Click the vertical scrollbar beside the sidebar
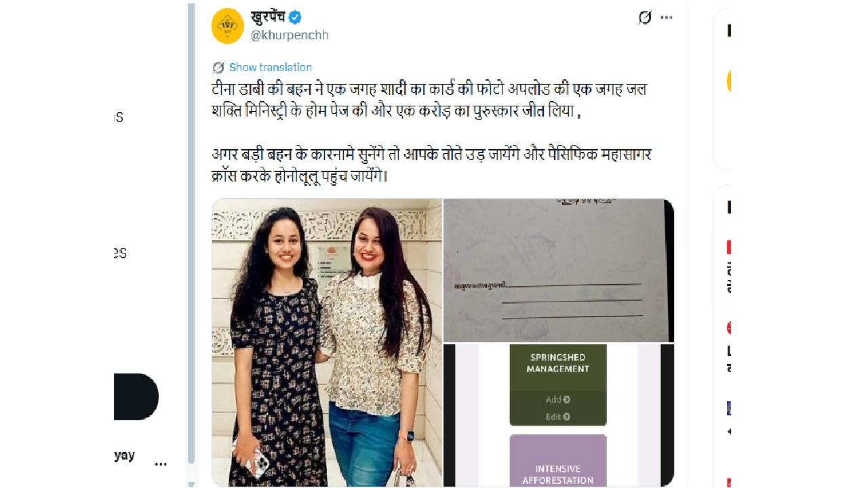The width and height of the screenshot is (868, 488). pyautogui.click(x=191, y=230)
